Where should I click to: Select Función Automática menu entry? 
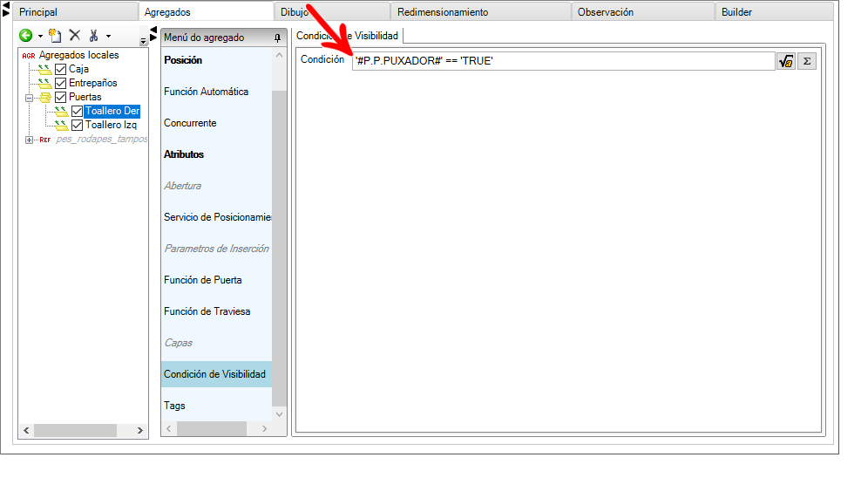216,92
